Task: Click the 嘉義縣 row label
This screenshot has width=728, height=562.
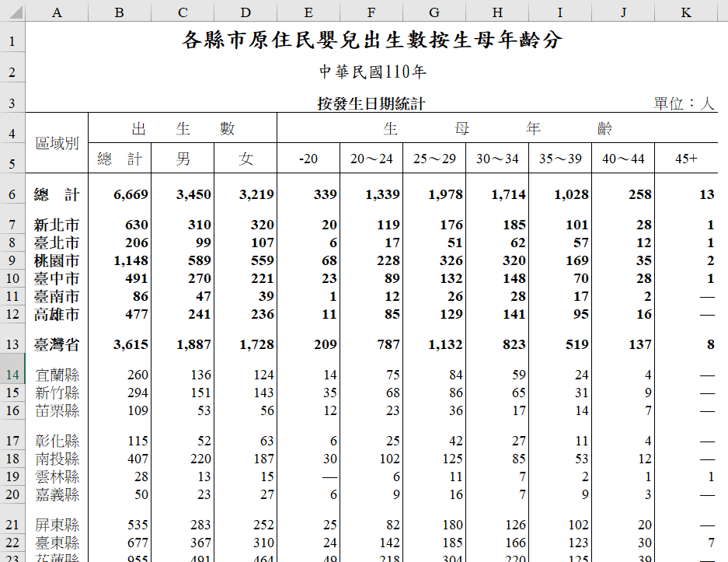Action: point(57,494)
